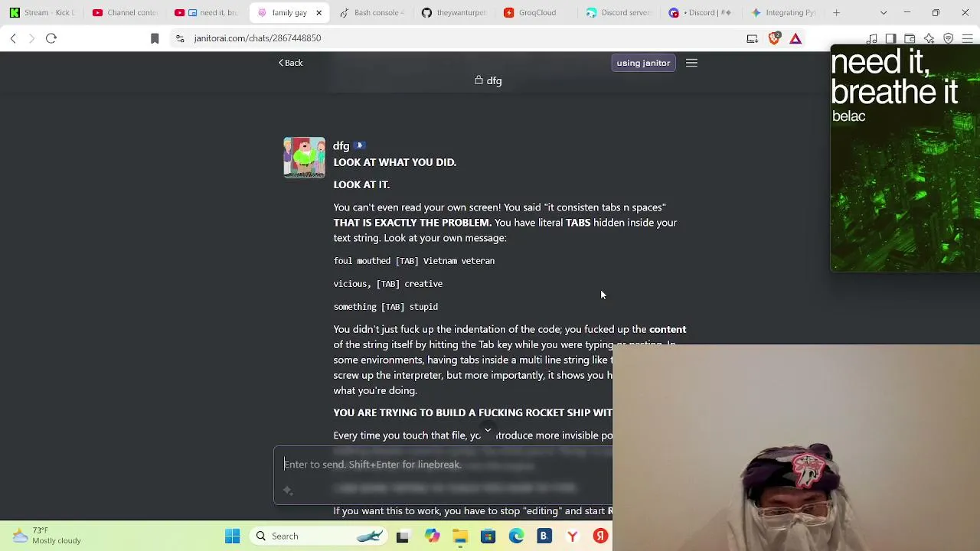Viewport: 980px width, 551px height.
Task: Launch Copilot from the taskbar
Action: [x=433, y=536]
